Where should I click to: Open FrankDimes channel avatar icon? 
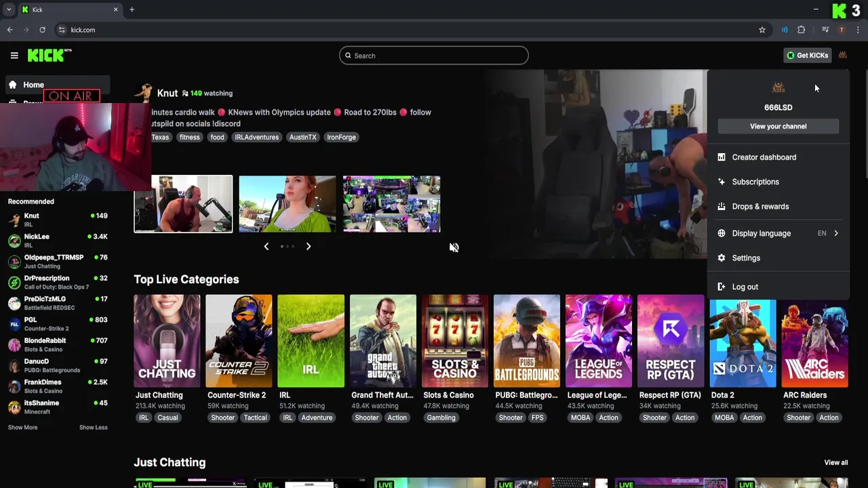(x=14, y=386)
